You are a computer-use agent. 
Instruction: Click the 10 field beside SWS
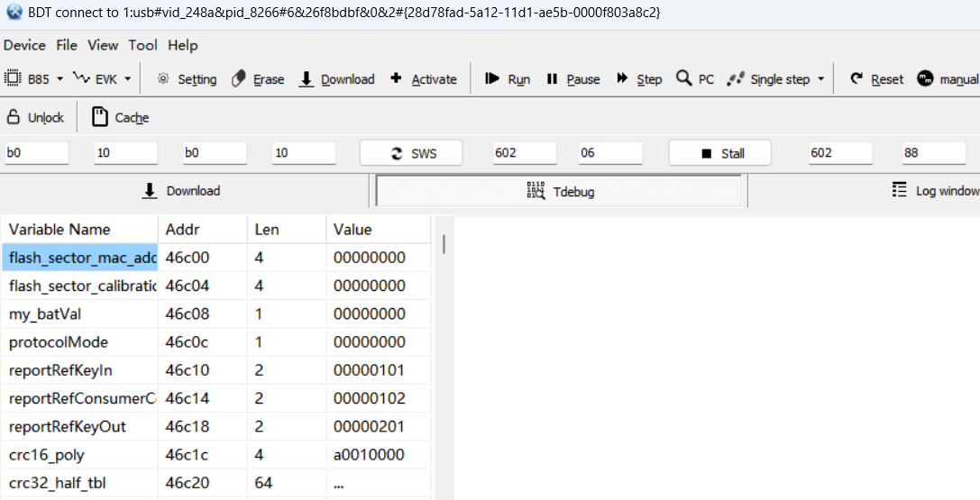click(304, 153)
